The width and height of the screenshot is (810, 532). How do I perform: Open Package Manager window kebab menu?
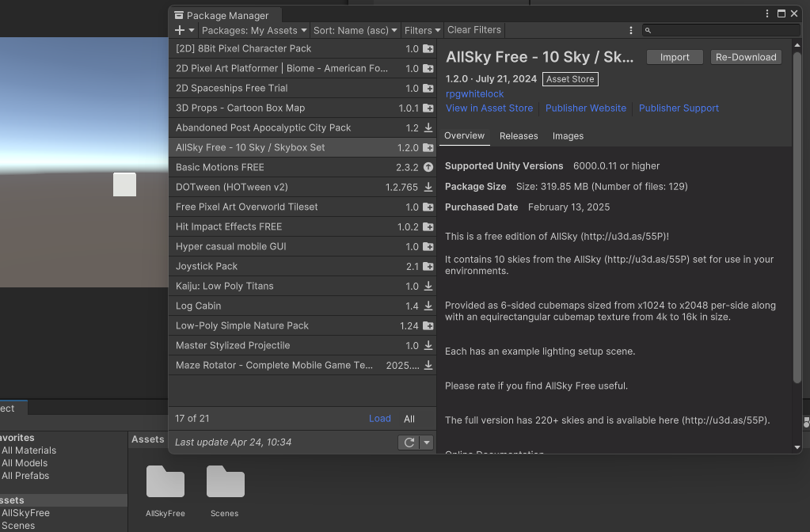tap(767, 13)
